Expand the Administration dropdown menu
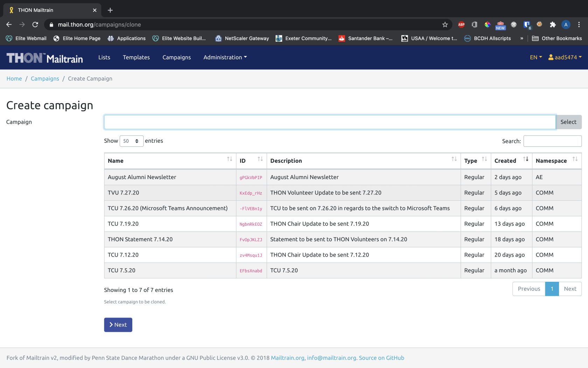This screenshot has width=588, height=368. tap(225, 57)
